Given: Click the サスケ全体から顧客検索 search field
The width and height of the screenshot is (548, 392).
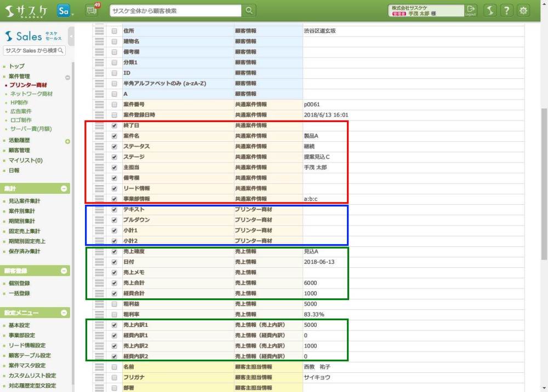Looking at the screenshot, I should click(175, 10).
